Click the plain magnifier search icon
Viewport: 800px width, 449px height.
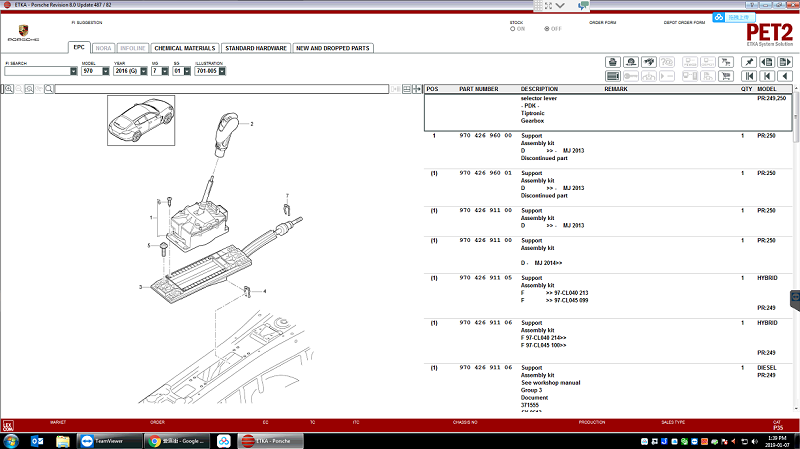pyautogui.click(x=48, y=89)
